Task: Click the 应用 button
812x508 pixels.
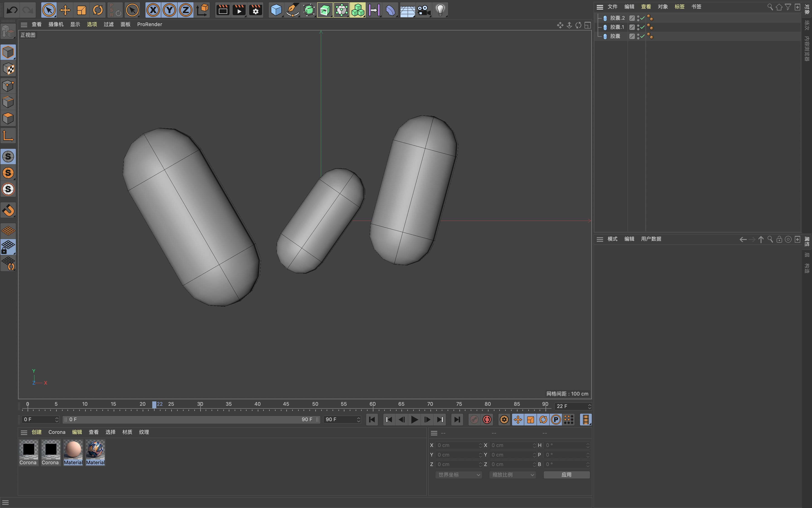Action: 566,475
